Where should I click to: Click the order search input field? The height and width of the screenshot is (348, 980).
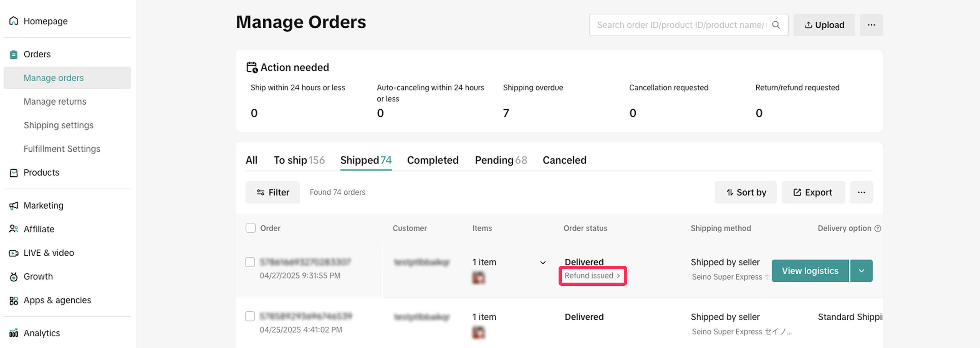click(681, 25)
